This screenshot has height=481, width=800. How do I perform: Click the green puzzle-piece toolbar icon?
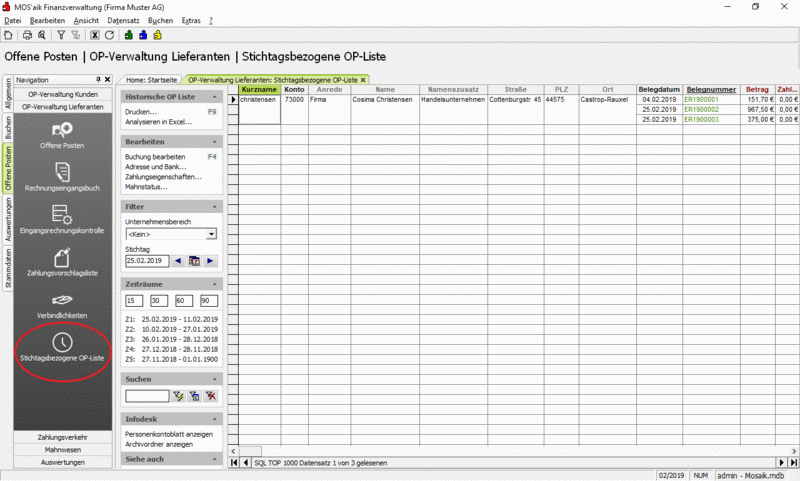pyautogui.click(x=129, y=35)
